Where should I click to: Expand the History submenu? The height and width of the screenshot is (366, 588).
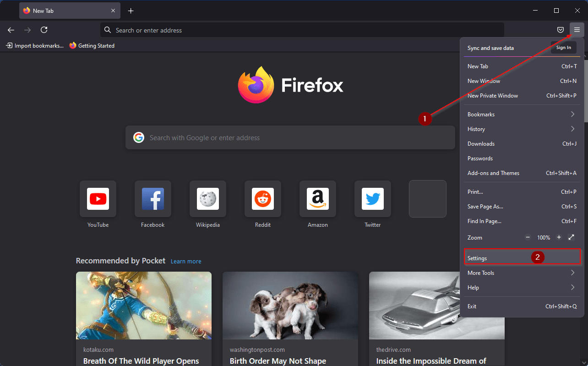[522, 129]
